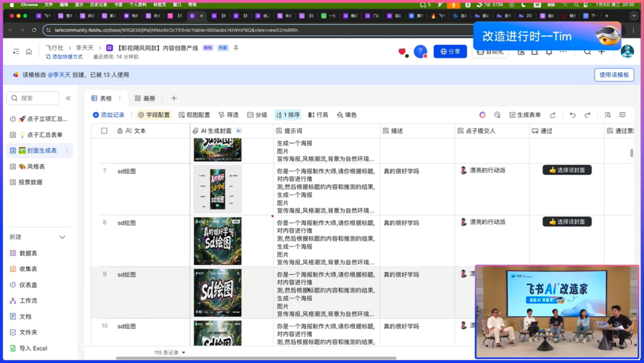This screenshot has height=363, width=644.
Task: Open the three-dot menu beside 封面生成表
Action: click(x=67, y=150)
